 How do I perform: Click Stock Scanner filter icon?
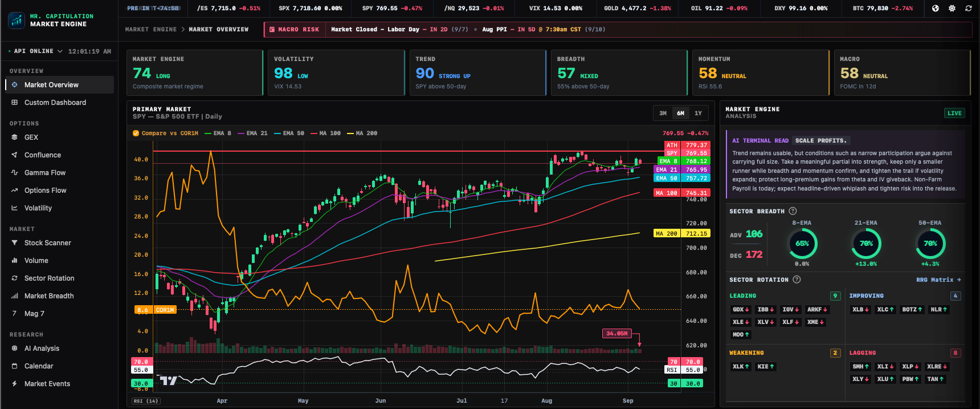click(14, 242)
